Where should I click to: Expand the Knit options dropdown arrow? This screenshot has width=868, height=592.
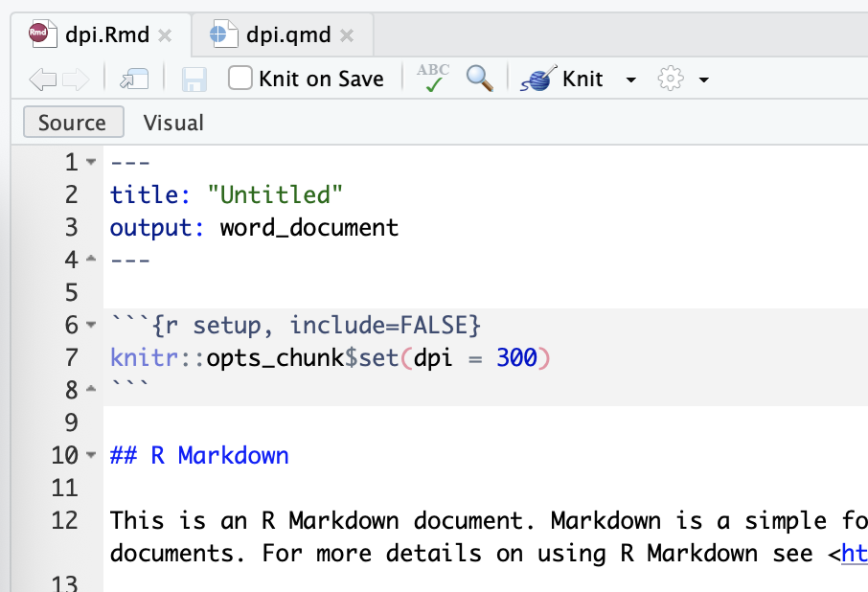click(x=630, y=80)
